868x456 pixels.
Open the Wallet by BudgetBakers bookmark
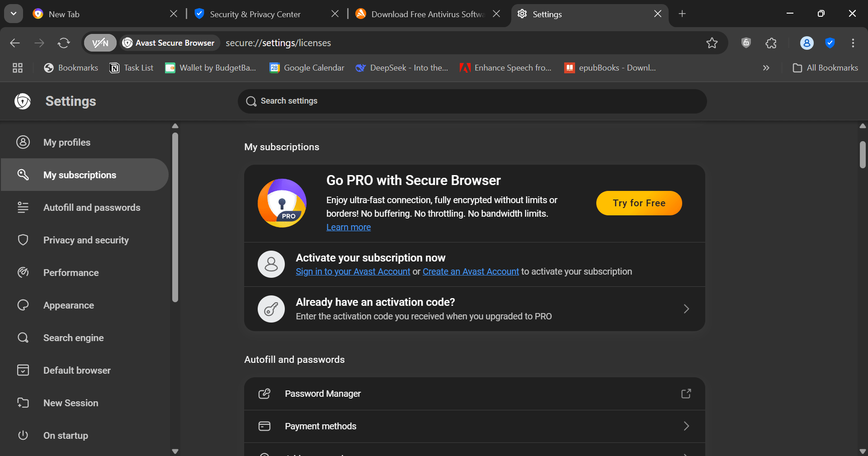[211, 68]
